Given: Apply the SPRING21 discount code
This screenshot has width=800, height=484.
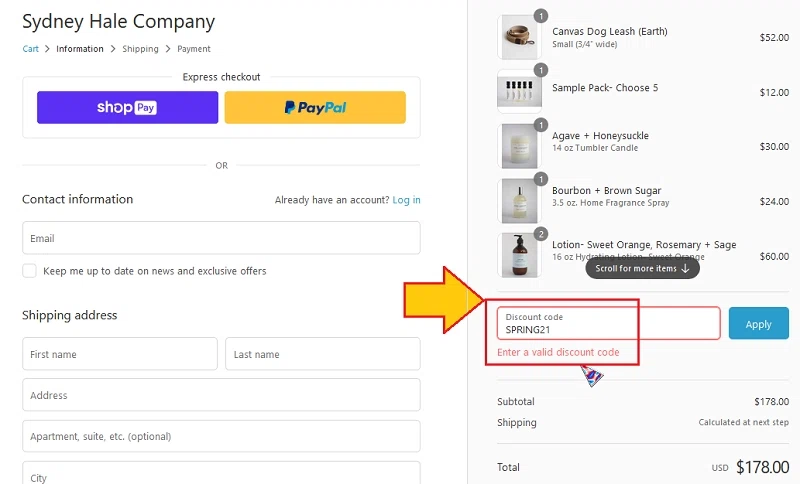Looking at the screenshot, I should (759, 323).
